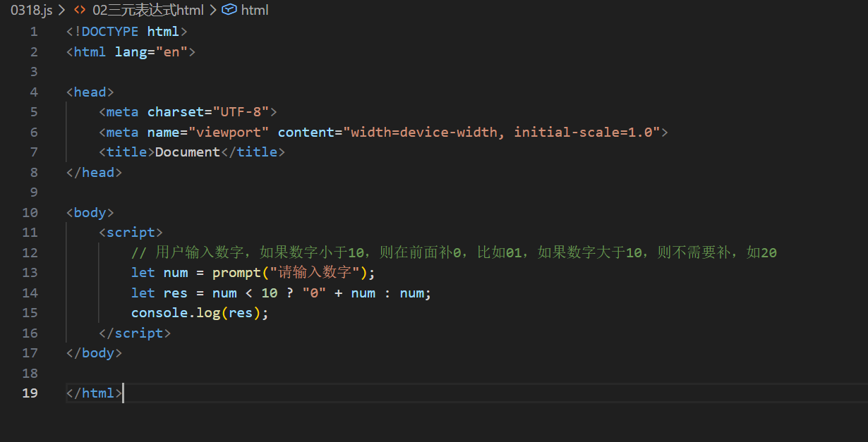Viewport: 868px width, 442px height.
Task: Click the console.log(res) statement
Action: (x=200, y=312)
